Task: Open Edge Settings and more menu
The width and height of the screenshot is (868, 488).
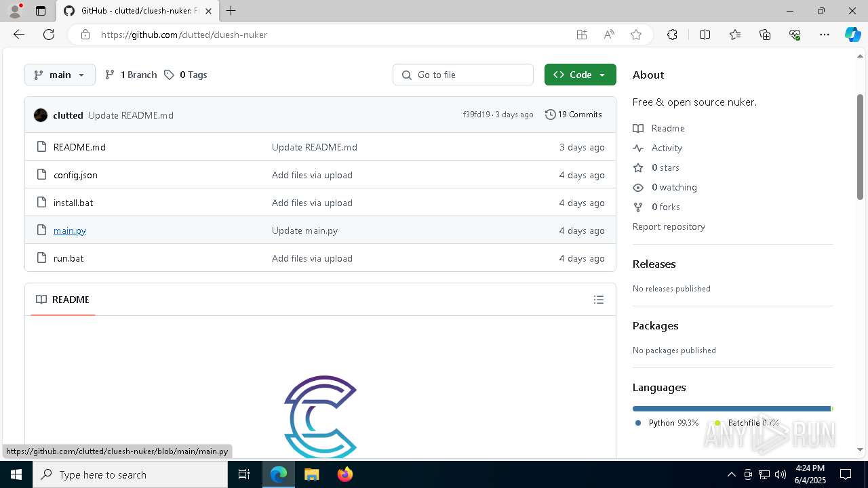Action: click(x=825, y=35)
